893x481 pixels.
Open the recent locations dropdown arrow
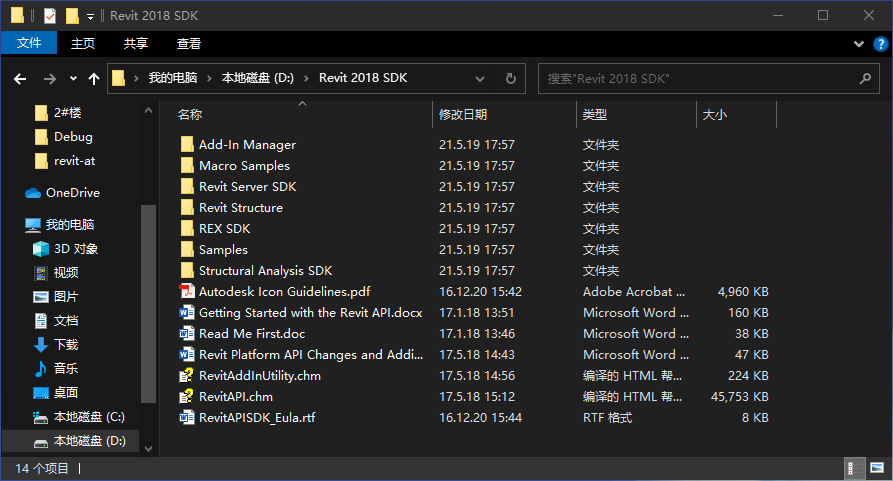click(x=73, y=79)
